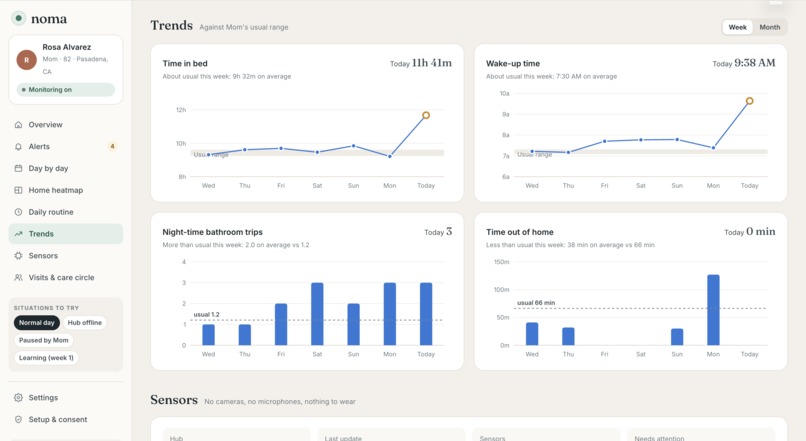This screenshot has width=806, height=441.
Task: Open Setup & consent
Action: [66, 419]
